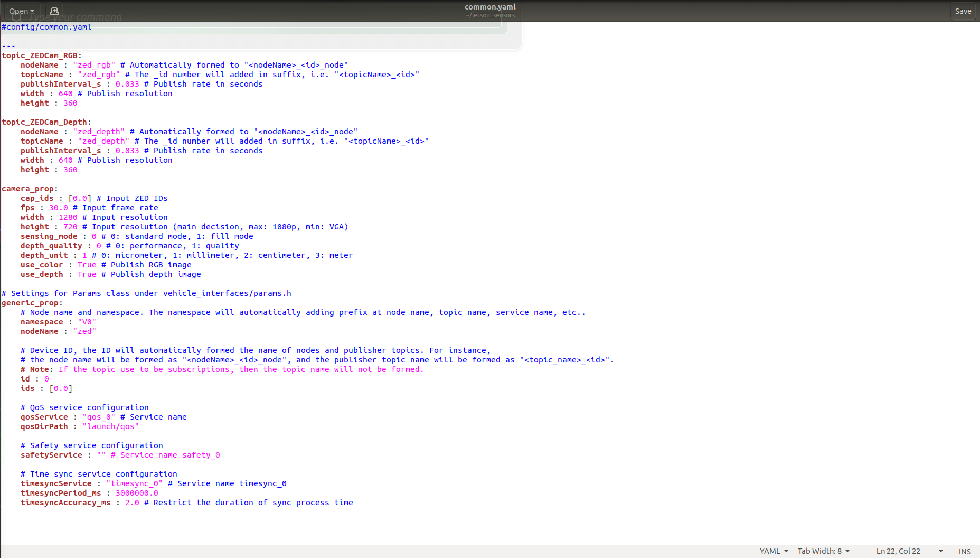Click the height 720 value

[x=70, y=227]
